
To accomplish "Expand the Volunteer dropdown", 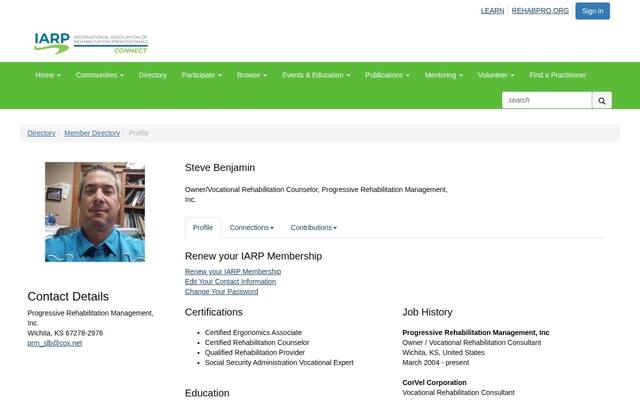I will 496,75.
